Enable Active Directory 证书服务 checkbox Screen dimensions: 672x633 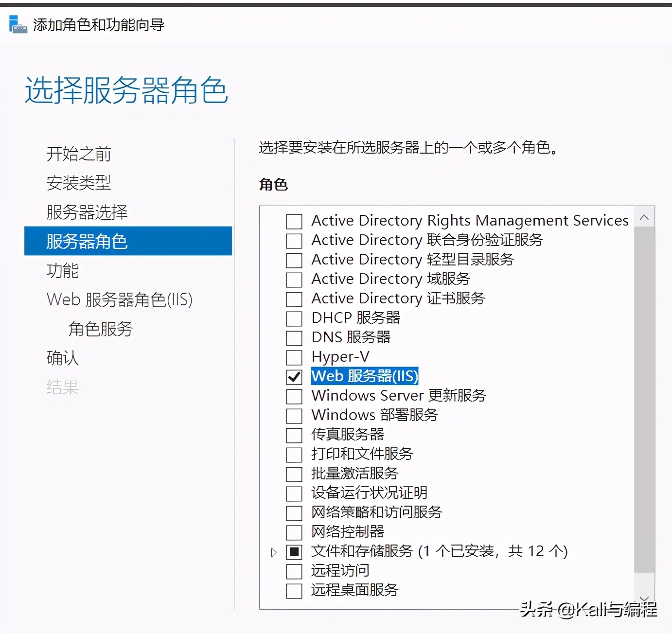tap(294, 299)
